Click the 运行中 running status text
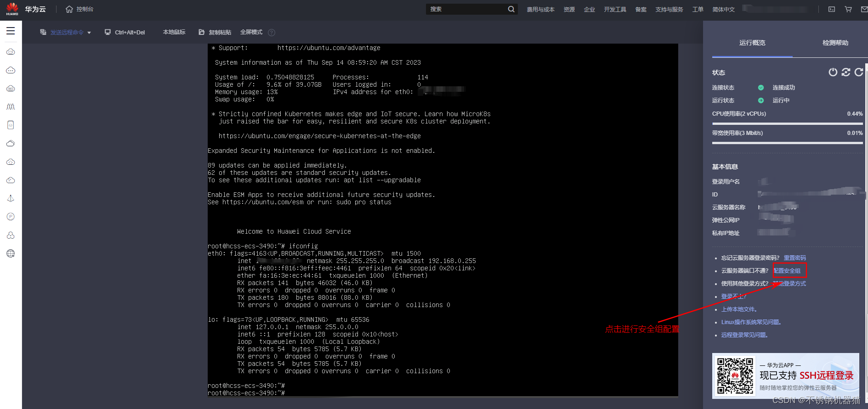 click(x=781, y=101)
